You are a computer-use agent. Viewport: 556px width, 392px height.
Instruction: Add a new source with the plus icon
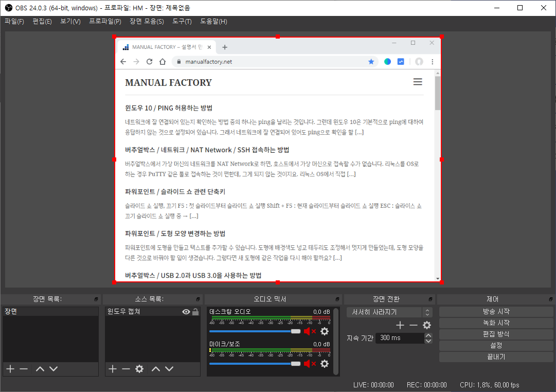113,369
